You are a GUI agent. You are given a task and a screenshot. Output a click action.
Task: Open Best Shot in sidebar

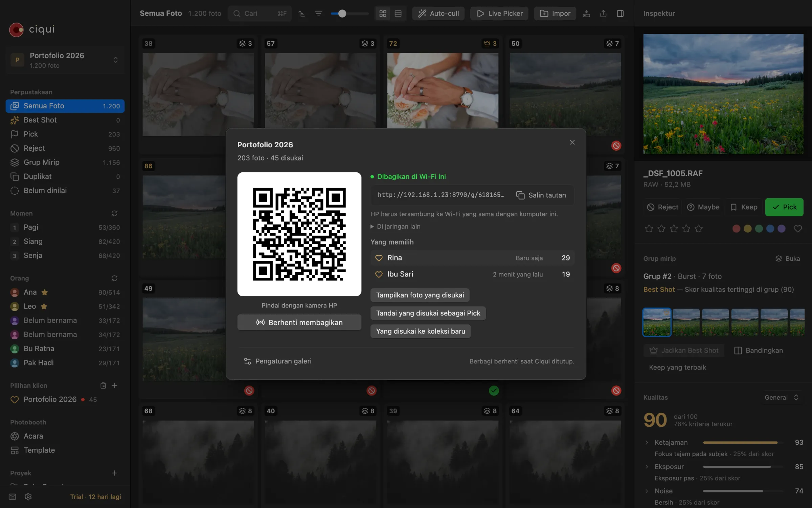(x=65, y=120)
